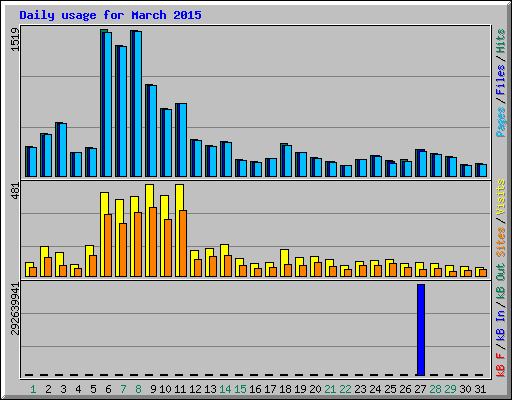The width and height of the screenshot is (512, 400).
Task: Click the cyan pages bar for day 3
Action: tap(63, 150)
